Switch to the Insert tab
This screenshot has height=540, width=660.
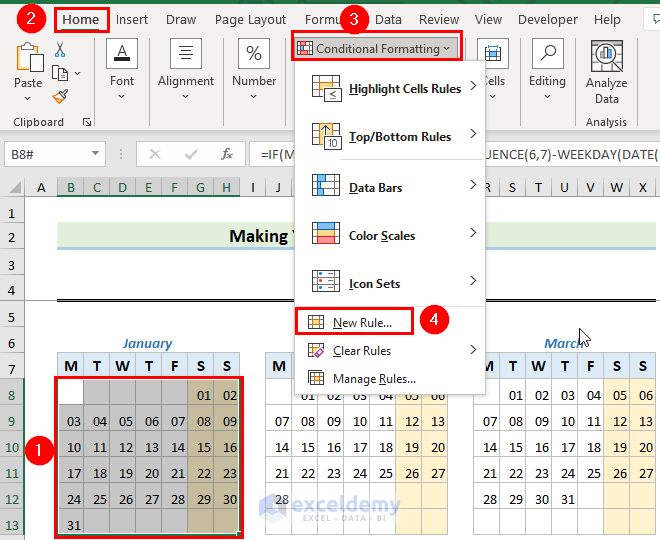click(x=132, y=20)
